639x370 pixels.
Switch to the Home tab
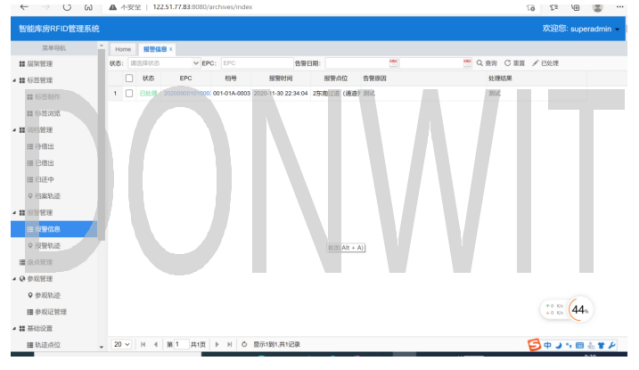[123, 49]
